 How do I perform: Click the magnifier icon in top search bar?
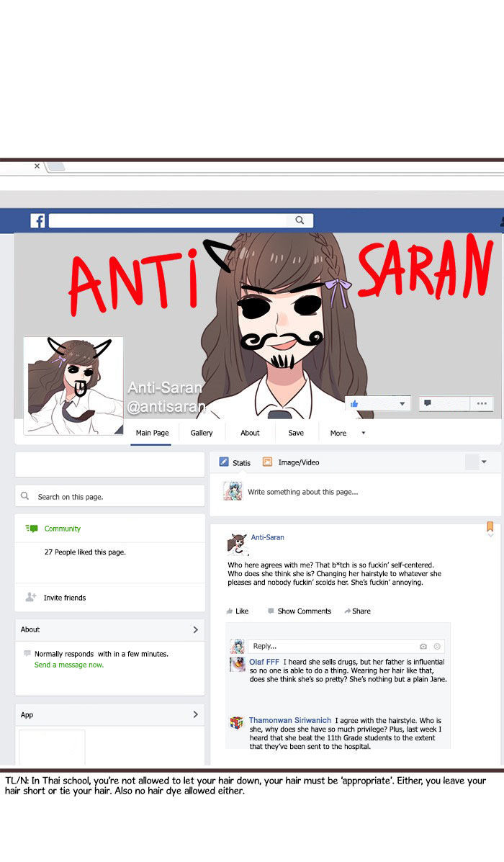(x=300, y=220)
